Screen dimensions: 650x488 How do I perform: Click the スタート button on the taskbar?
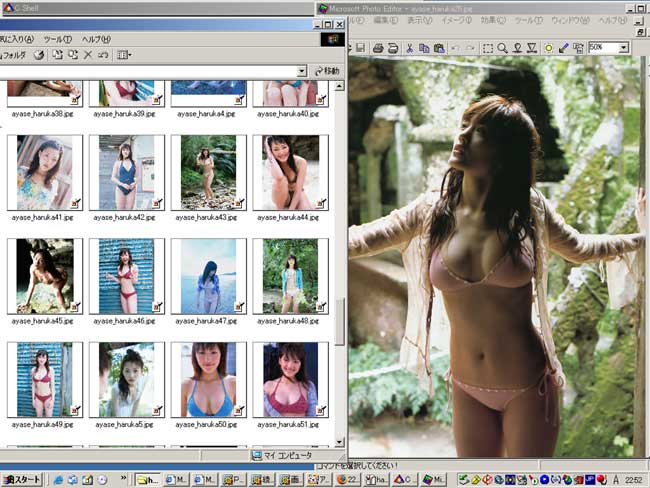coord(22,480)
